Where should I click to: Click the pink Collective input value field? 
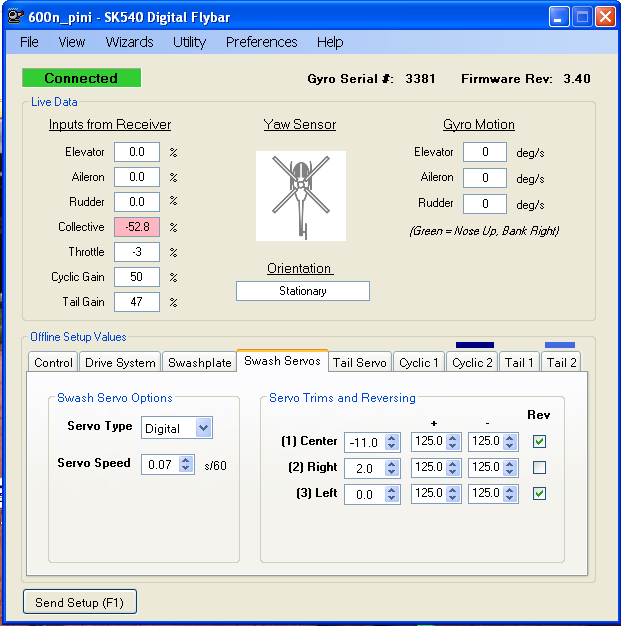137,227
